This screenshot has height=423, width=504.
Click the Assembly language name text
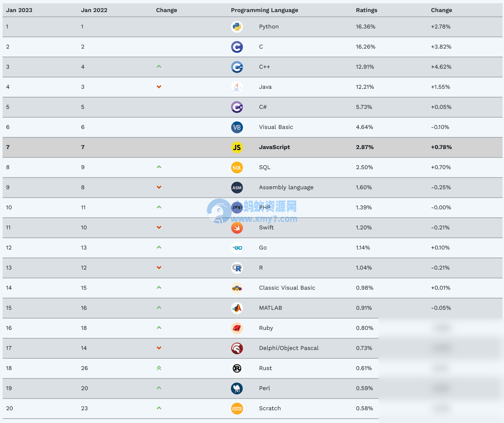pyautogui.click(x=286, y=187)
